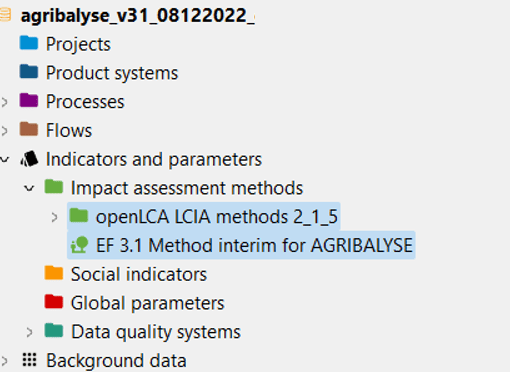Select the Social indicators entry
This screenshot has height=372, width=510.
(139, 274)
